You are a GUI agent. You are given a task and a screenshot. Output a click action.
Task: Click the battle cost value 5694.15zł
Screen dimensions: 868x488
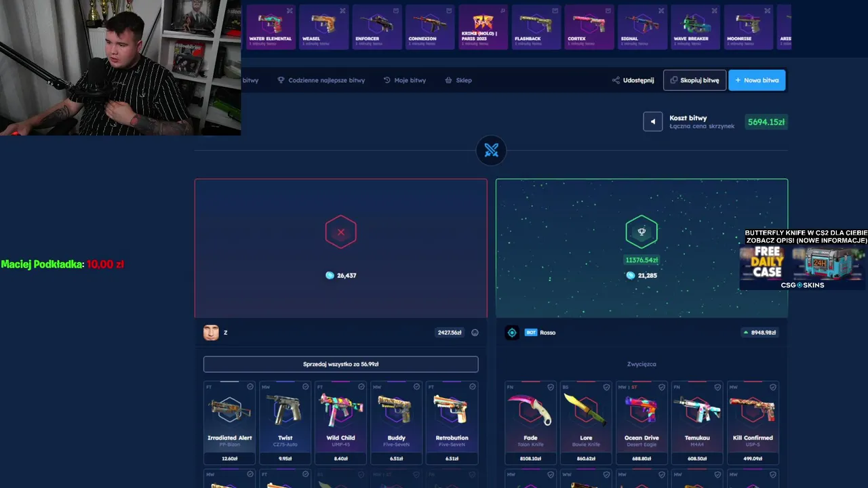[766, 122]
